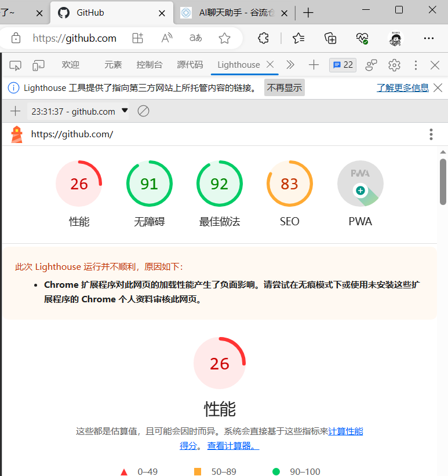Switch to the 控制台 tab

pos(149,65)
